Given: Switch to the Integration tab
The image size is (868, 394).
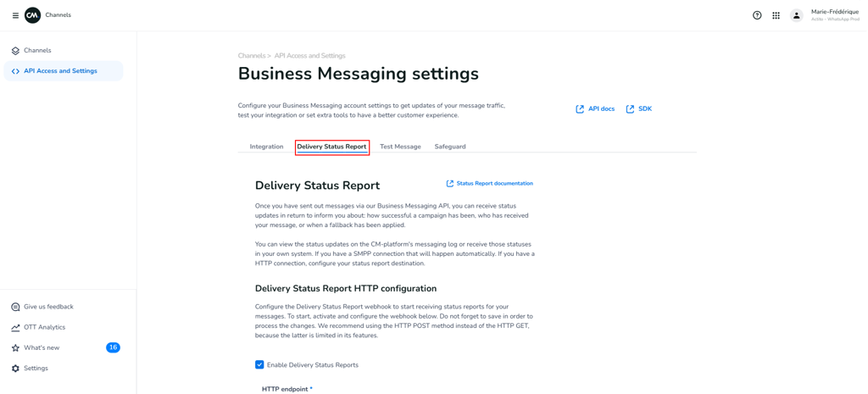Looking at the screenshot, I should click(266, 147).
